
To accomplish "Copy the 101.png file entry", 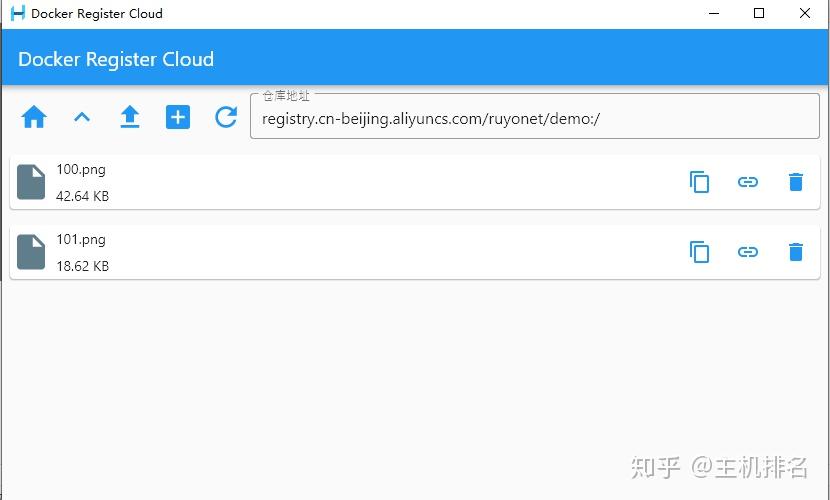I will click(699, 252).
